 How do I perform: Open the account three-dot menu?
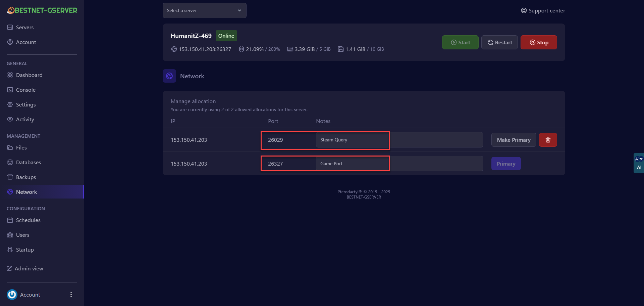click(71, 295)
